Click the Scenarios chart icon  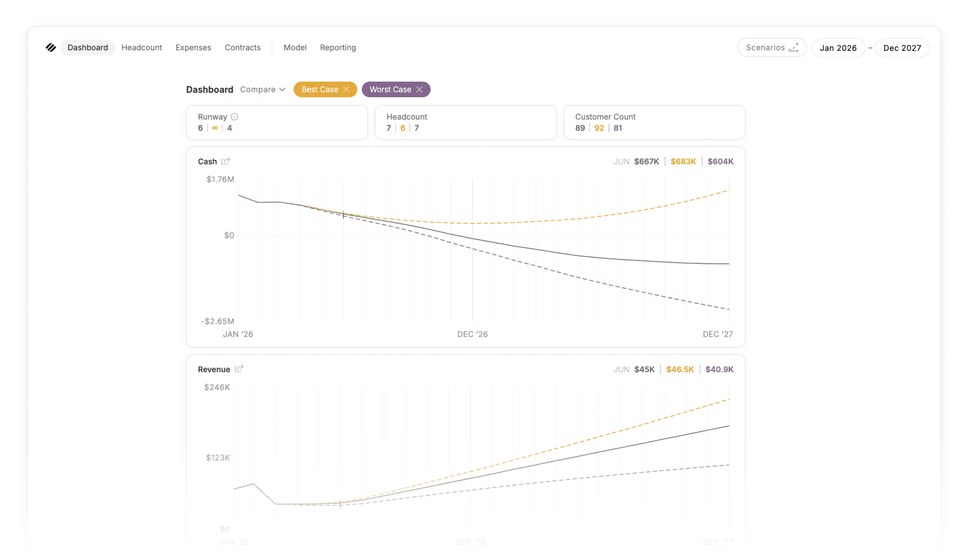pos(793,48)
